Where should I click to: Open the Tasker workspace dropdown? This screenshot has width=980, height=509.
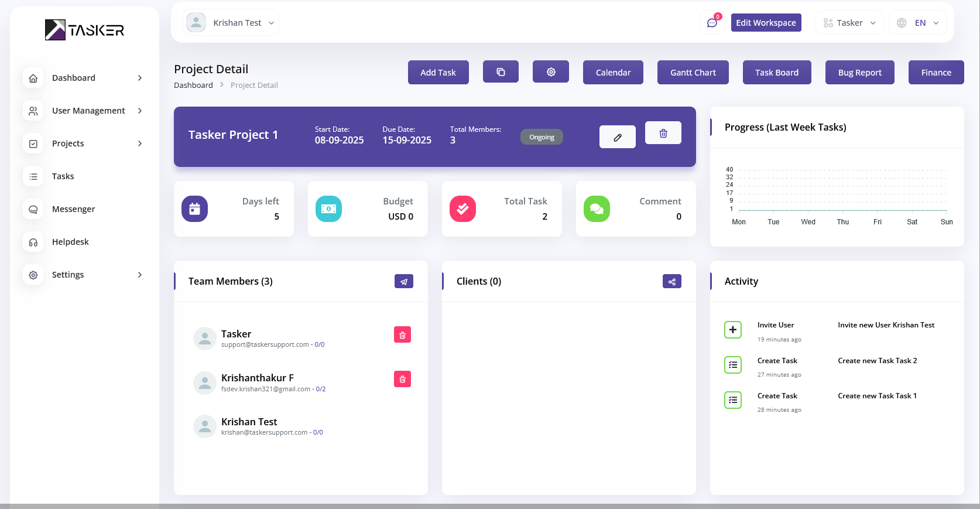(849, 23)
